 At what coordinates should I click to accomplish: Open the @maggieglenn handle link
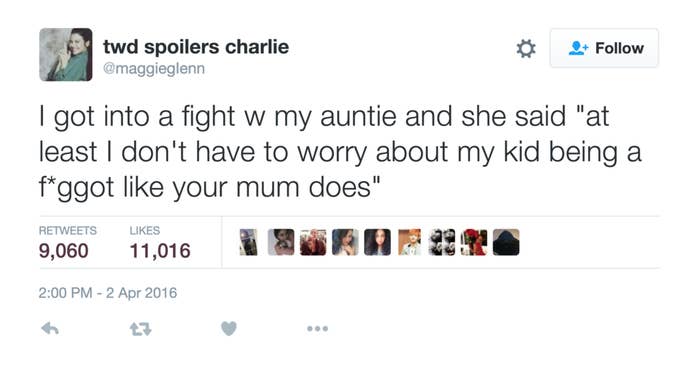(x=154, y=69)
